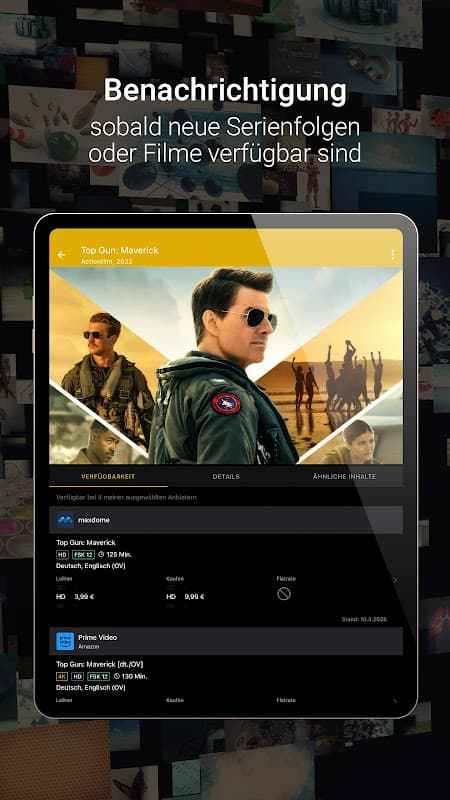
Task: Tap the HD badge in maxdome listing
Action: click(x=62, y=555)
